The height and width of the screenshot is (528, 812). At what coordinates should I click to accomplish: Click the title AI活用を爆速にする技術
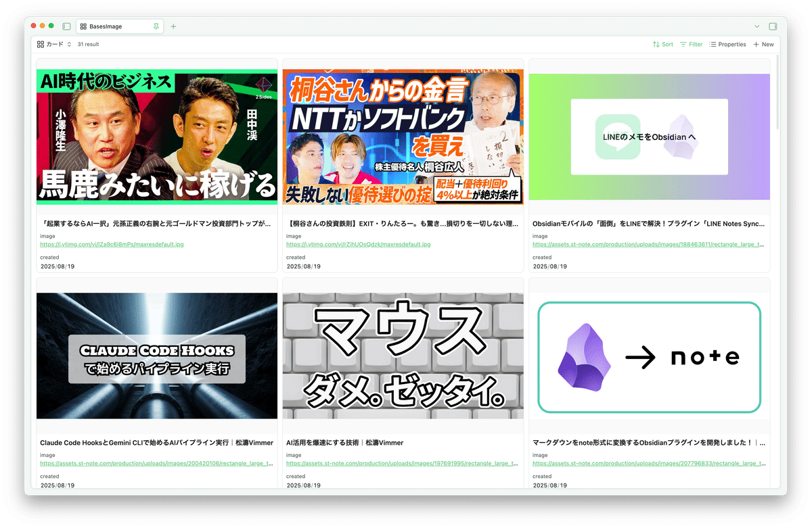(345, 443)
